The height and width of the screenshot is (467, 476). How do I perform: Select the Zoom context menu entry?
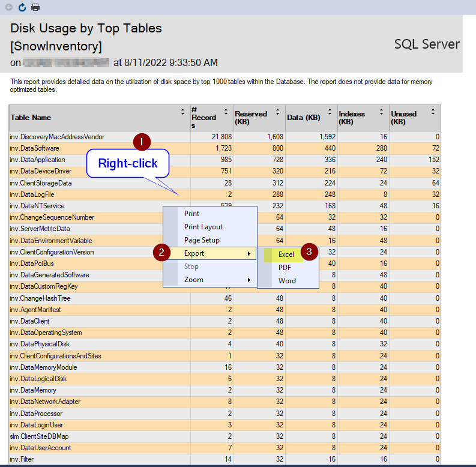[210, 280]
